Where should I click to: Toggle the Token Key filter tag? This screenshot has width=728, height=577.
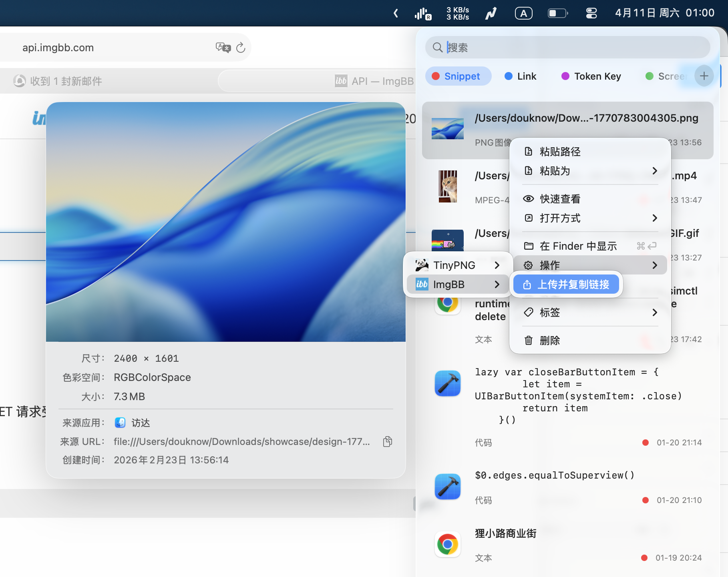pos(591,76)
